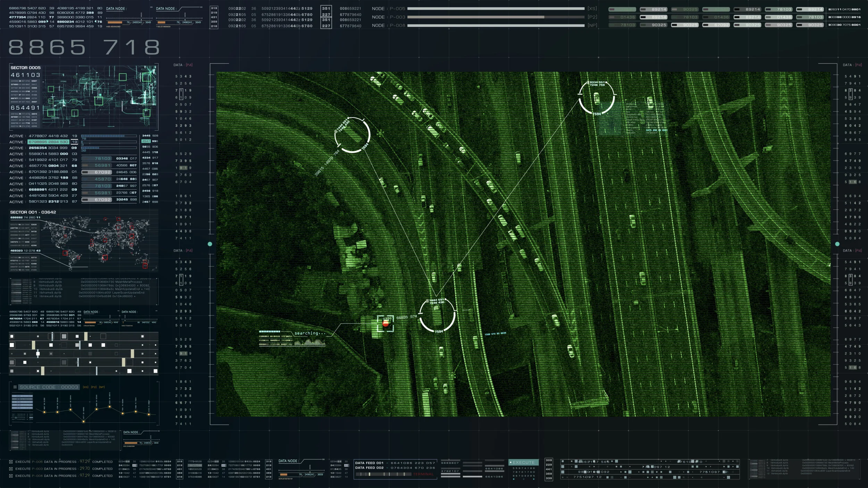Toggle the EXECUTE P-008 checkbox

[11, 476]
